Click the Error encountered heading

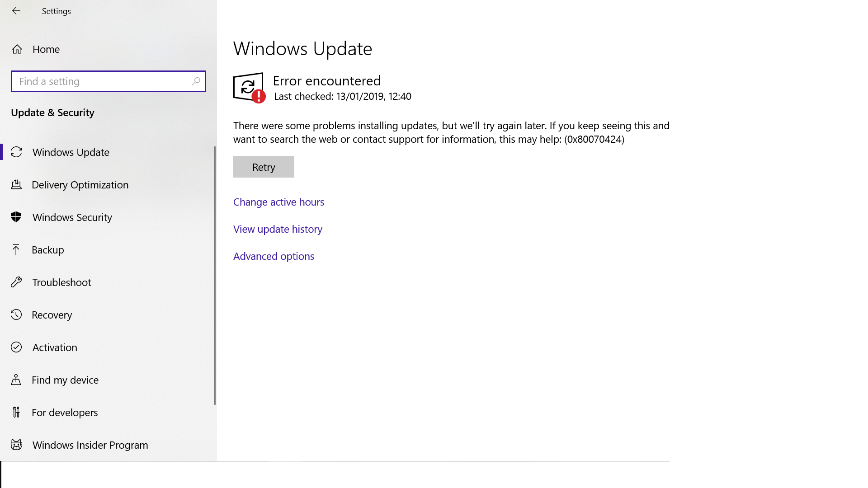(x=327, y=81)
